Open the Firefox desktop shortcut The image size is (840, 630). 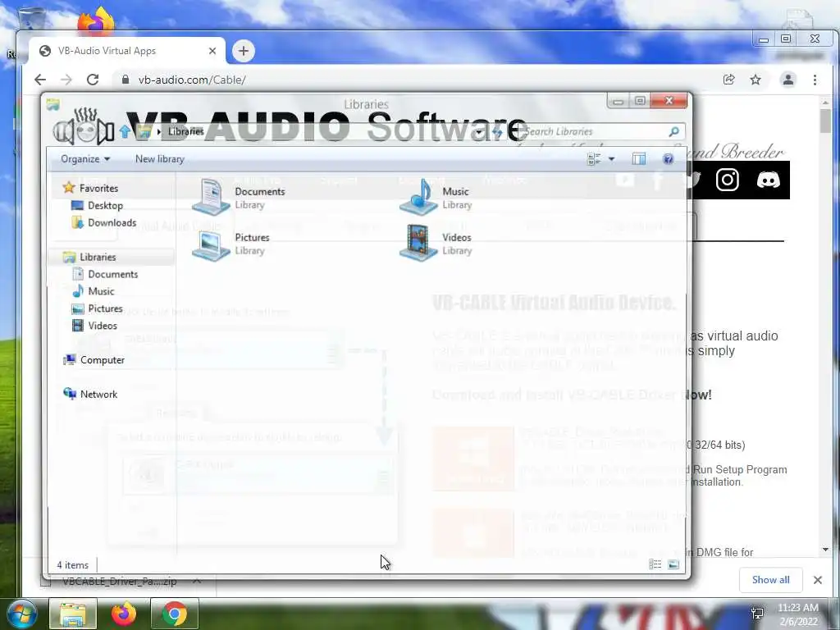click(x=96, y=21)
